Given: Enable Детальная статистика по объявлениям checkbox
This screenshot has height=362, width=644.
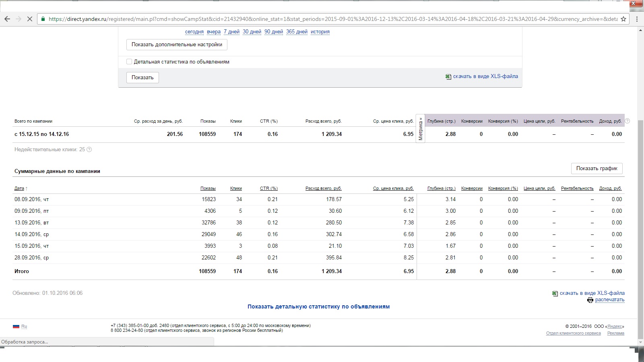Looking at the screenshot, I should [129, 62].
